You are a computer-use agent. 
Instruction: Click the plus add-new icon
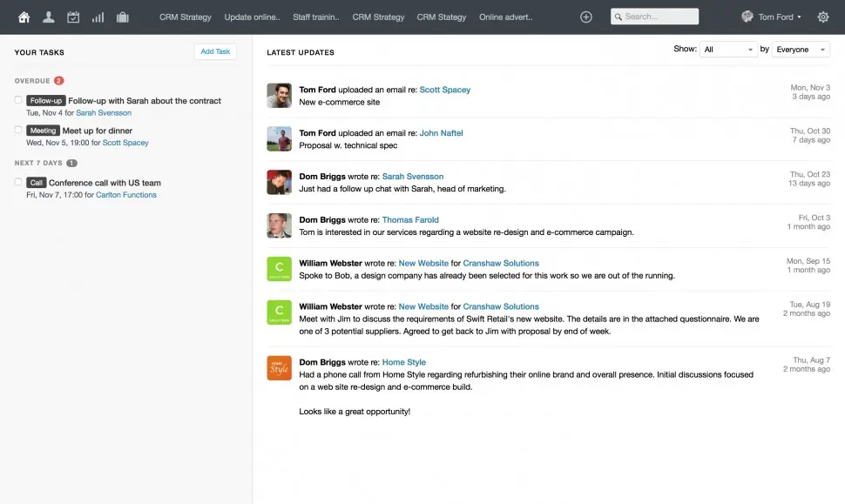pos(586,17)
